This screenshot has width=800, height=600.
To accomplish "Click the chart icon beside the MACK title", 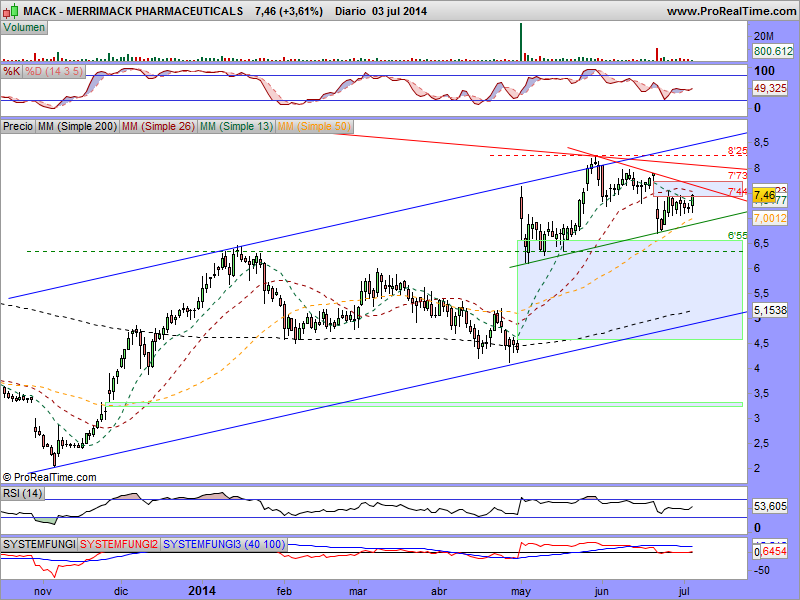I will 11,10.
